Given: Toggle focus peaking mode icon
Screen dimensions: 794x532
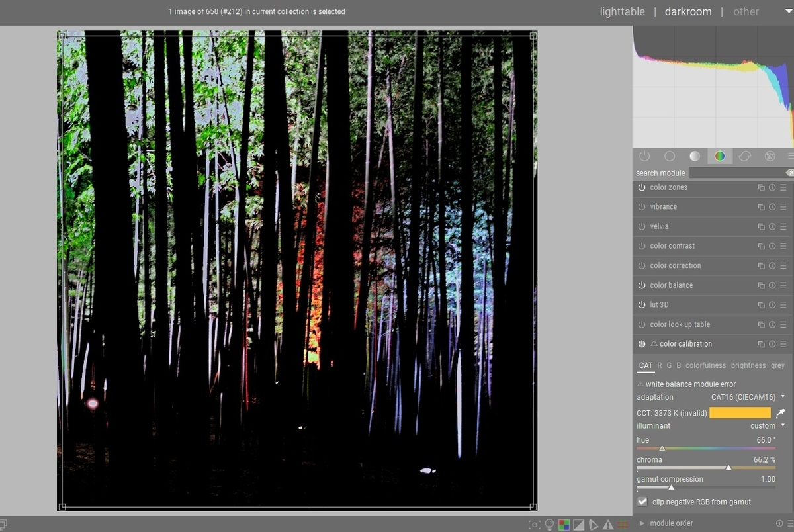Looking at the screenshot, I should pos(535,525).
